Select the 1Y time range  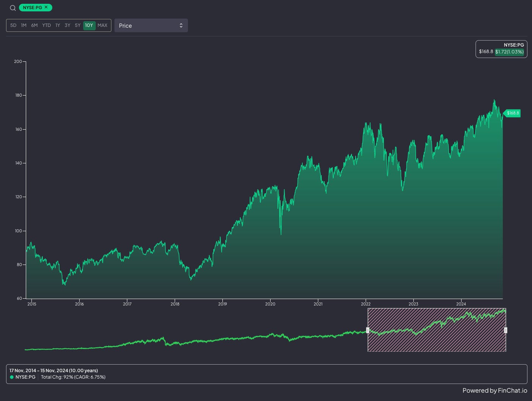click(58, 25)
